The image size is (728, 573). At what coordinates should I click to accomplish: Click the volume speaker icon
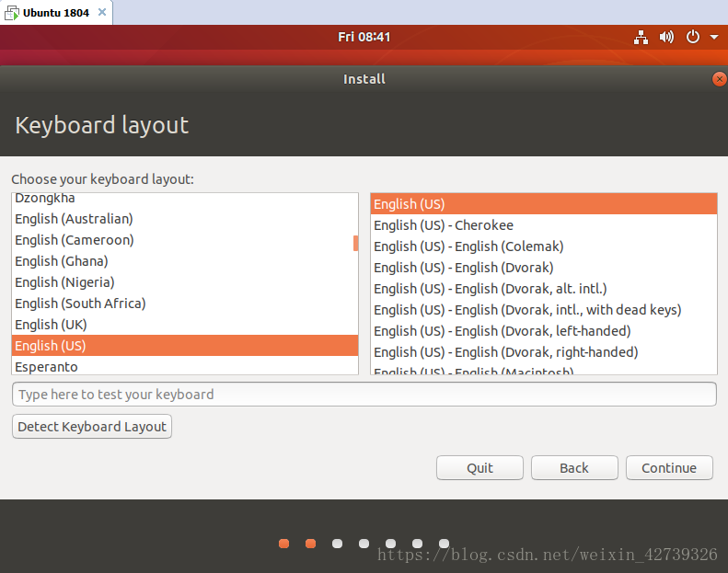(x=666, y=37)
